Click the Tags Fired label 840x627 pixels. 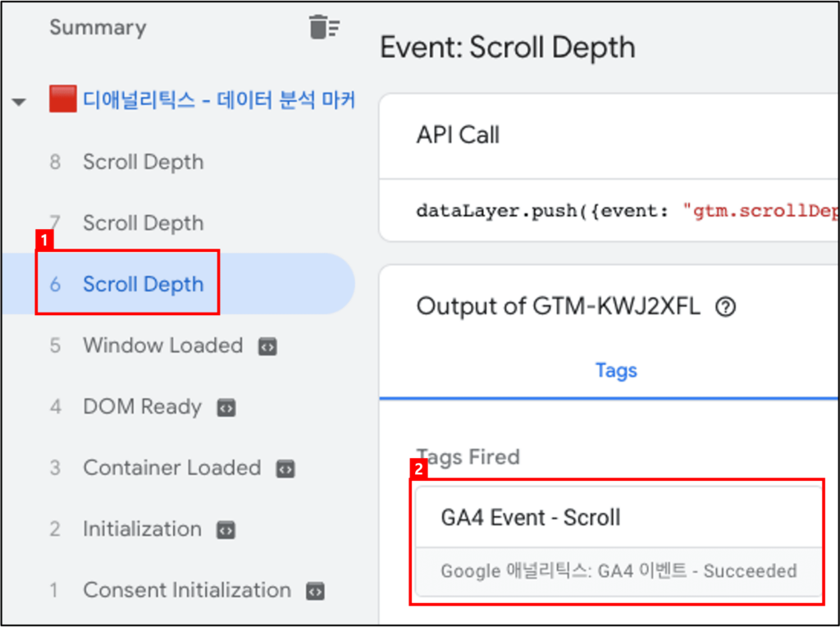point(468,457)
